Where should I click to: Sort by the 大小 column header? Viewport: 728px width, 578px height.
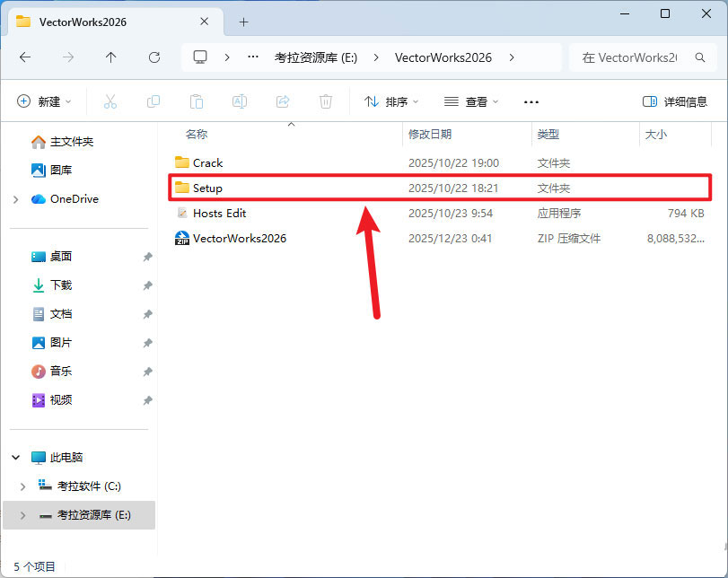tap(655, 135)
